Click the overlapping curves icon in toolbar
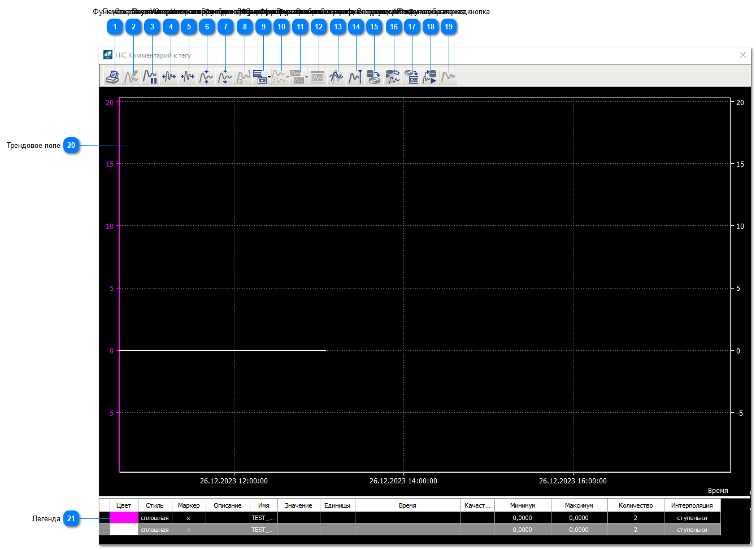The image size is (756, 550). tap(336, 77)
